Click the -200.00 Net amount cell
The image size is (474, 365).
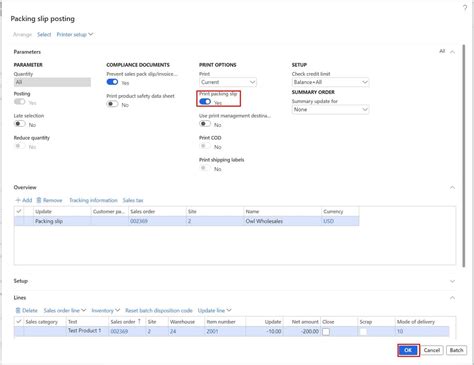pyautogui.click(x=302, y=331)
